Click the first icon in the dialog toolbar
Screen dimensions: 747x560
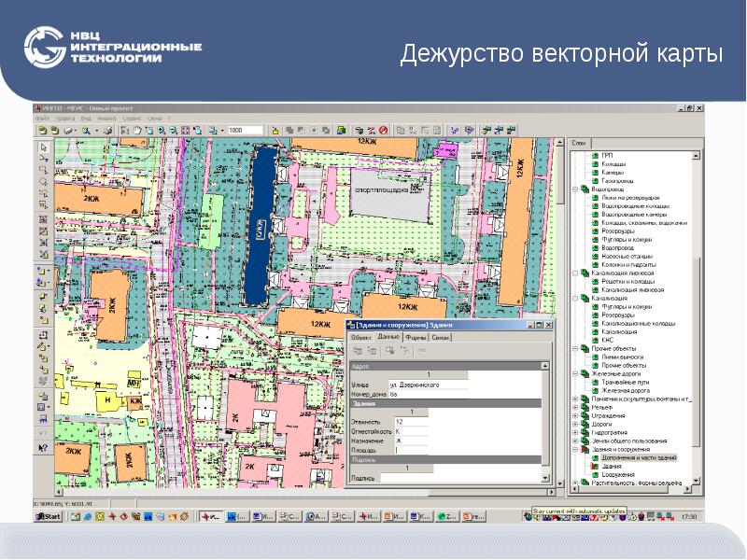356,350
